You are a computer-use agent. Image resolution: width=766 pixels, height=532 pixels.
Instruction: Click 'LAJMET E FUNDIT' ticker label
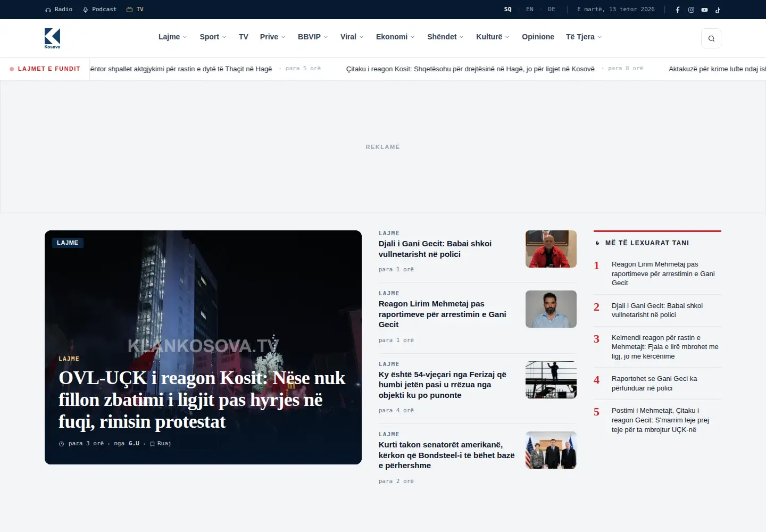(x=49, y=69)
